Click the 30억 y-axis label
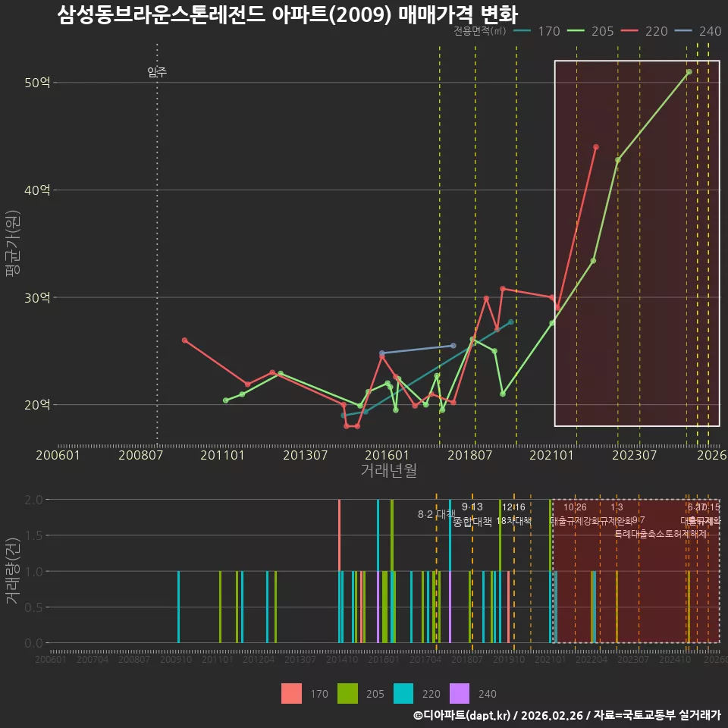728x728 pixels. [x=37, y=297]
